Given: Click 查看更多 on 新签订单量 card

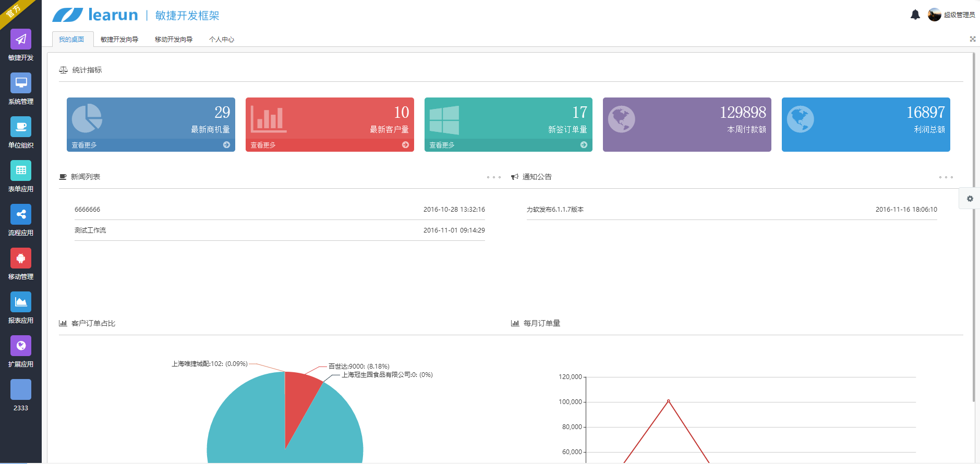Looking at the screenshot, I should 442,145.
